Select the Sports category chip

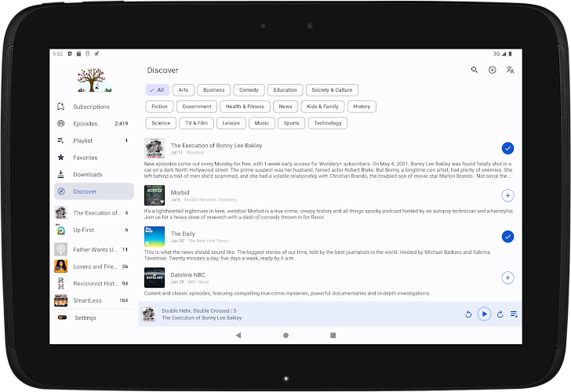(291, 123)
